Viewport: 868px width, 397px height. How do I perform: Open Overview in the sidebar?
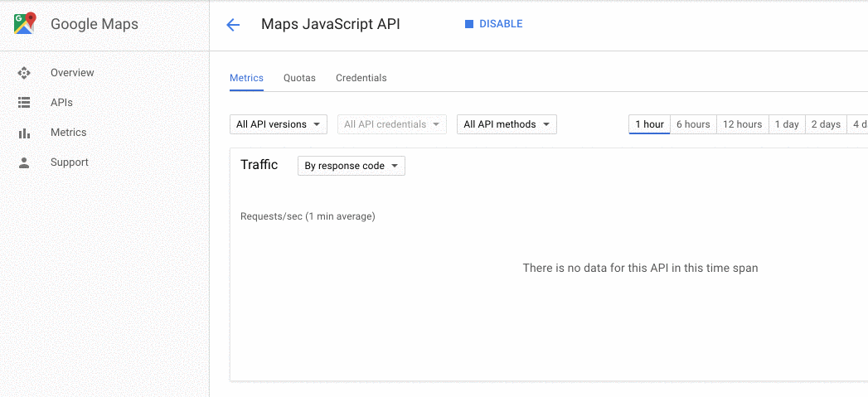pos(72,73)
